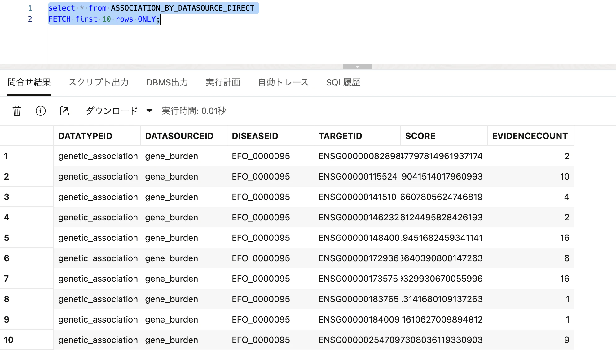Click SCORE column header
This screenshot has width=616, height=364.
point(444,136)
